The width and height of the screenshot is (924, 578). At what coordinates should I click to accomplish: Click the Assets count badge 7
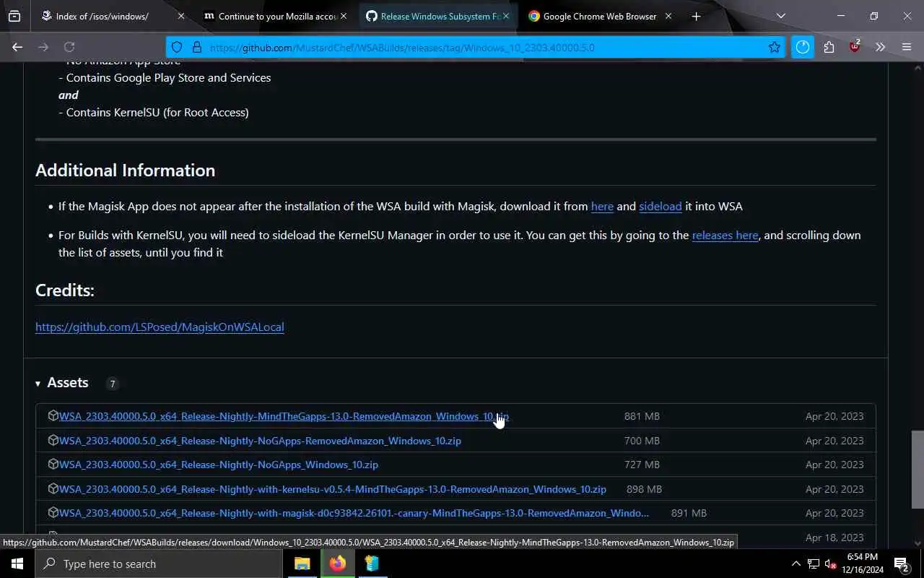coord(112,384)
